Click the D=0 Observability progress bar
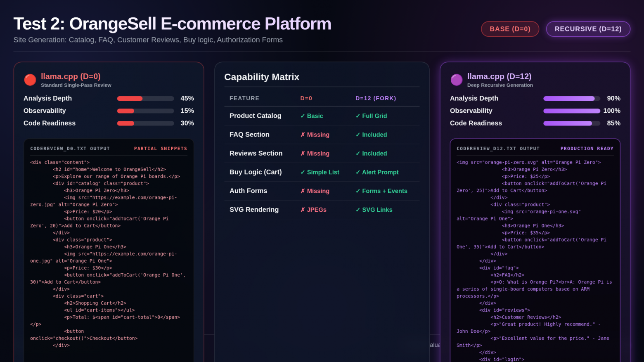Viewport: 644px width, 362px height. pos(145,111)
